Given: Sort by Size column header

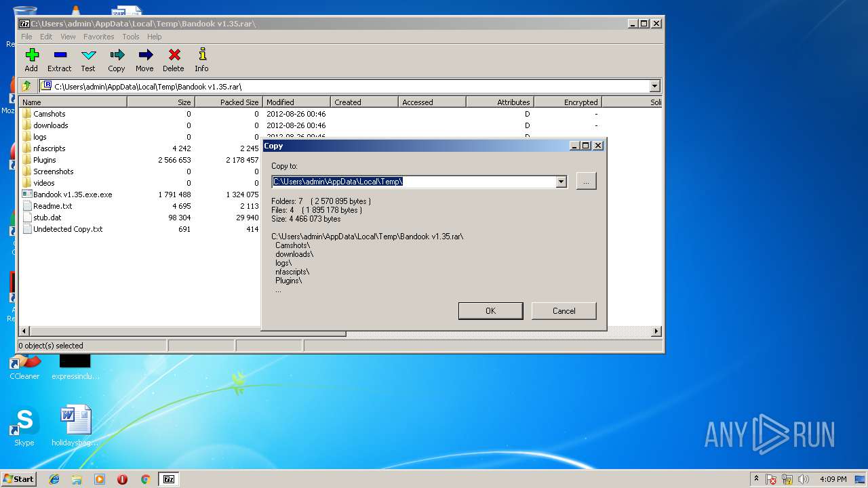Looking at the screenshot, I should point(161,102).
